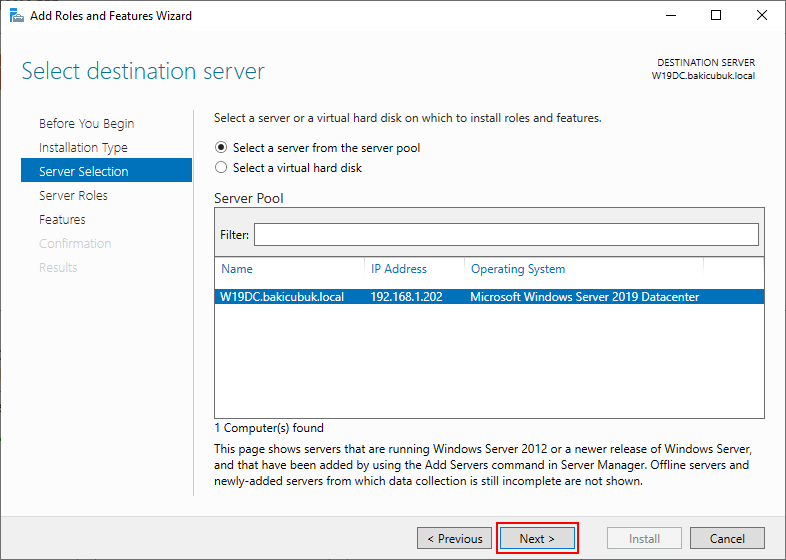Cancel the wizard

(727, 538)
